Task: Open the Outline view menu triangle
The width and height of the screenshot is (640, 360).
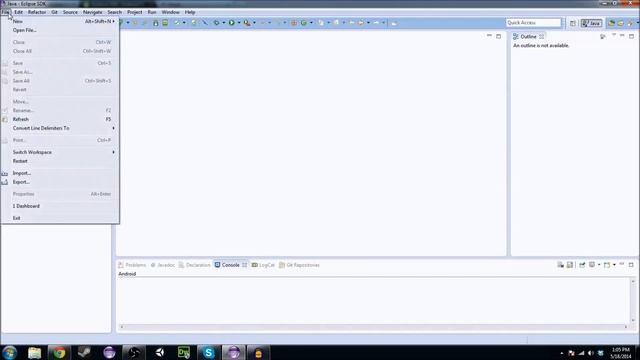Action: tap(613, 36)
